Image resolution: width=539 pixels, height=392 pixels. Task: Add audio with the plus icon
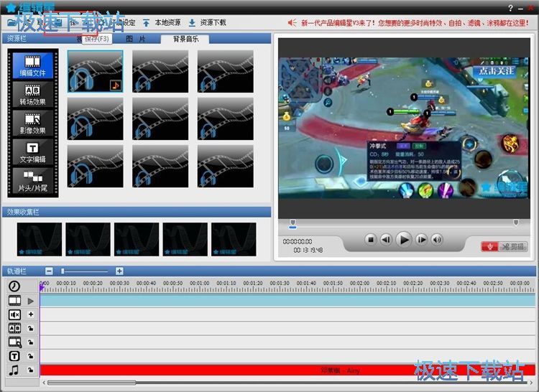(x=31, y=314)
